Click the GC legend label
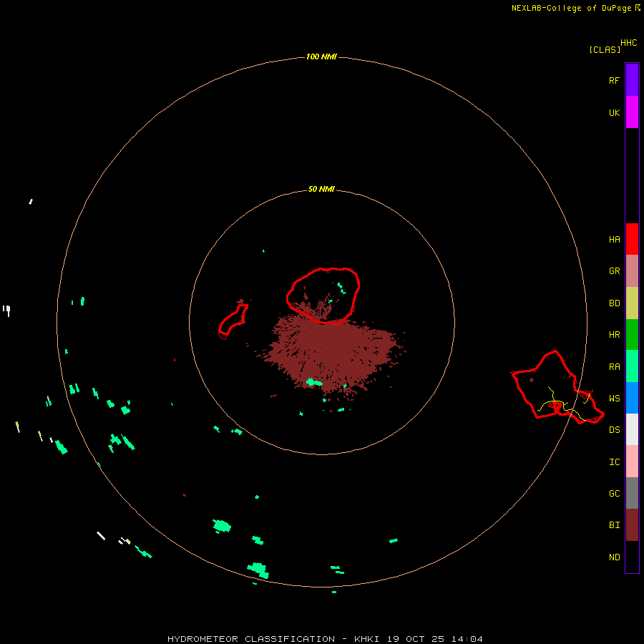The height and width of the screenshot is (644, 644). click(614, 493)
